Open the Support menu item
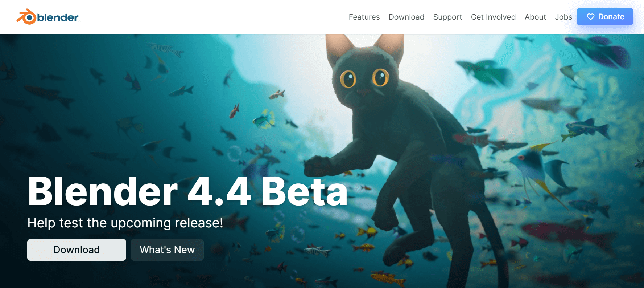The height and width of the screenshot is (288, 644). (x=447, y=17)
